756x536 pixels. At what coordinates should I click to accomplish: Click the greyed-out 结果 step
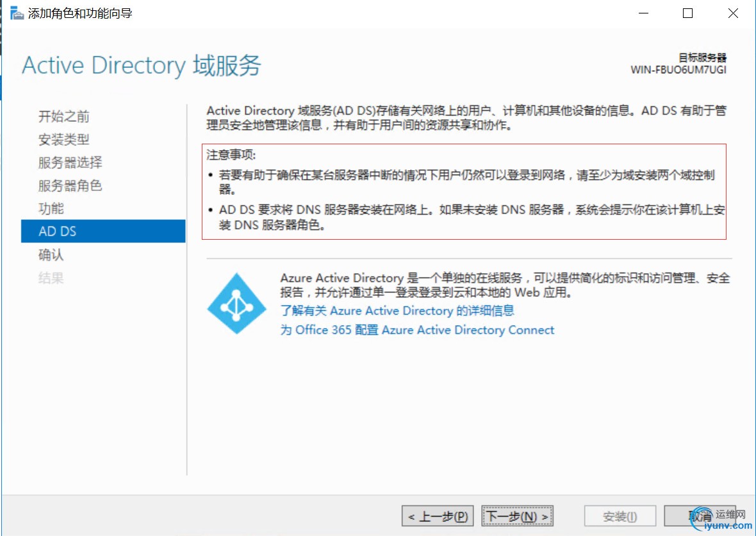pos(51,278)
